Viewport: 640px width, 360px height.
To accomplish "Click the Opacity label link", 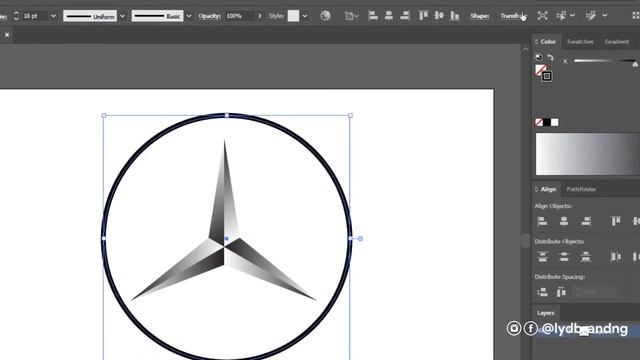I will click(210, 16).
